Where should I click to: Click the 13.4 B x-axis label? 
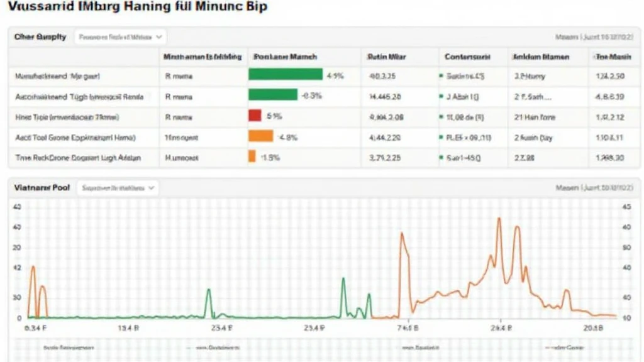click(128, 328)
